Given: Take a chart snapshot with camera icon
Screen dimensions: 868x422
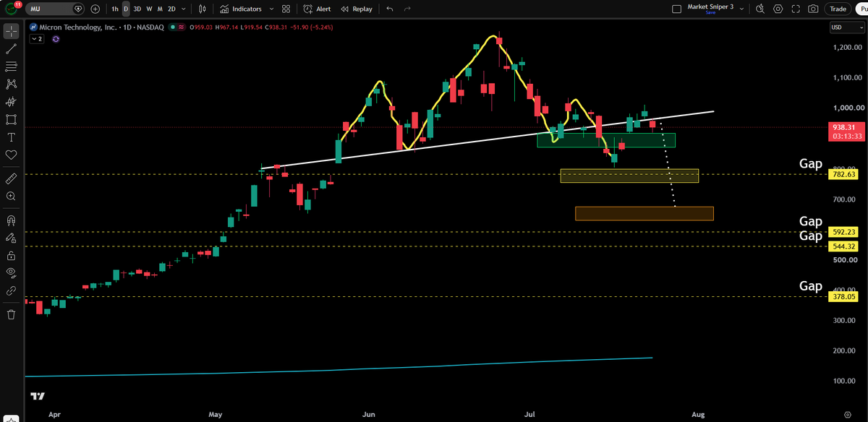Looking at the screenshot, I should pos(814,9).
